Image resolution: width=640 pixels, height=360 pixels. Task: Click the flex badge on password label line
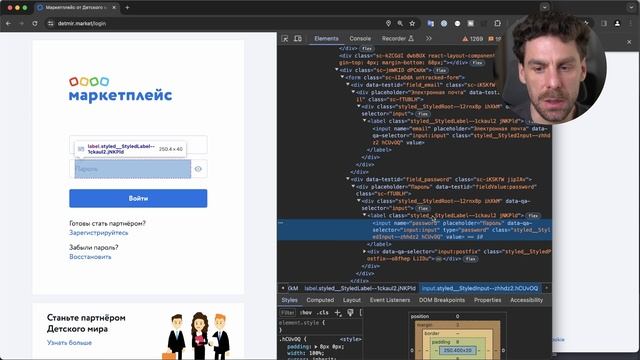coord(533,216)
